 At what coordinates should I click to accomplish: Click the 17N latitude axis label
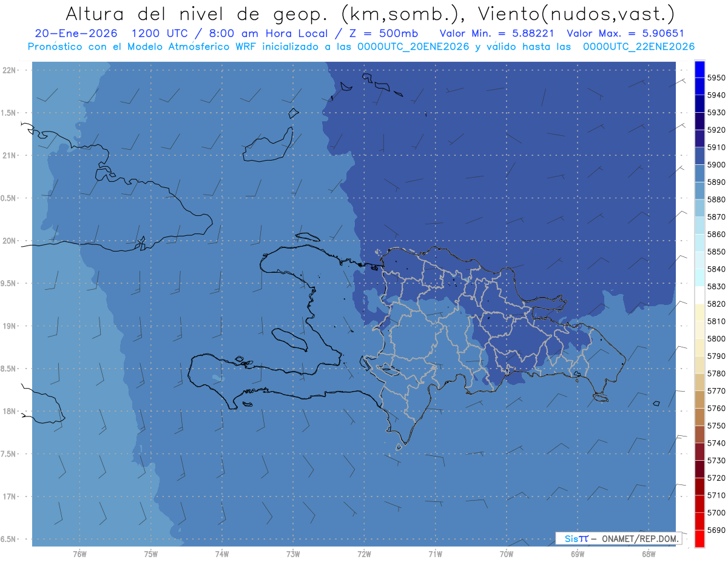(10, 497)
